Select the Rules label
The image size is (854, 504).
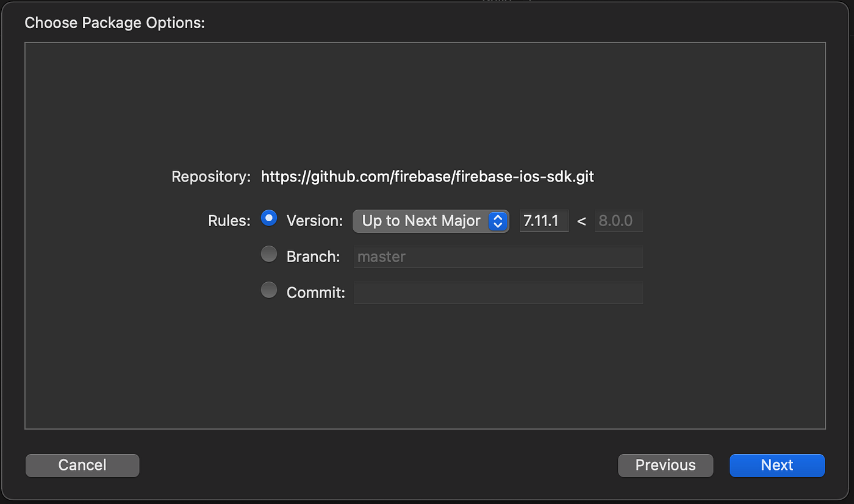[228, 221]
